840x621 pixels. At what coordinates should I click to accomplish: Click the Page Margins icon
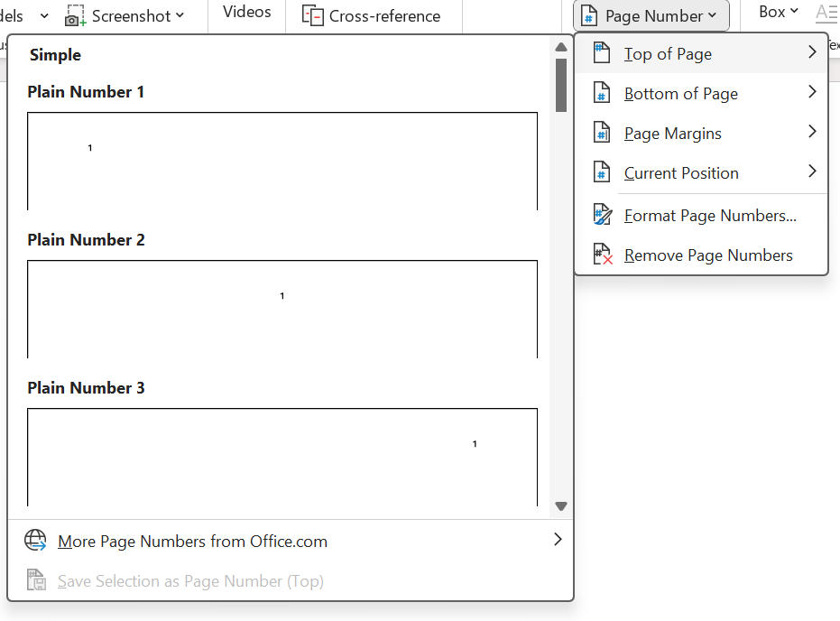pos(602,133)
